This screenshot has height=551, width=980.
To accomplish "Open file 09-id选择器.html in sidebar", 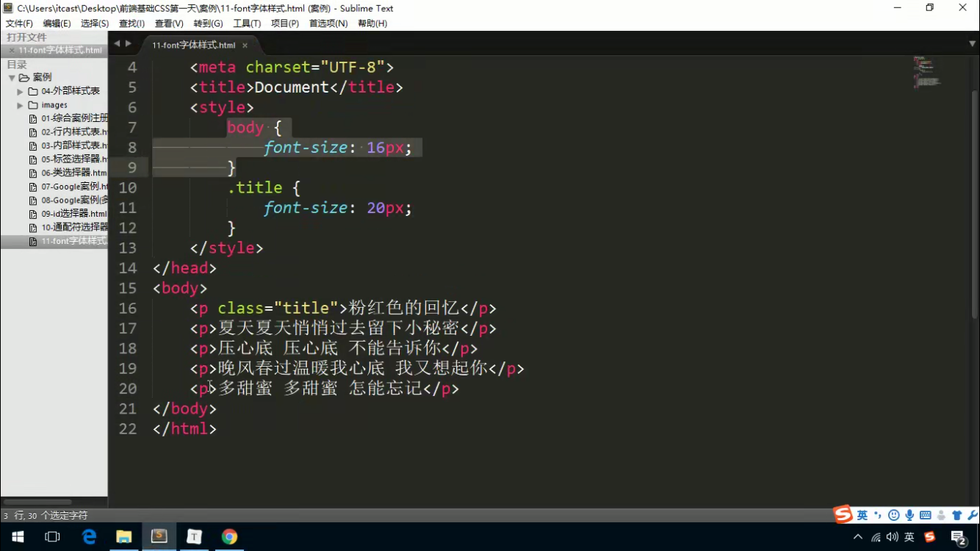I will pyautogui.click(x=74, y=214).
